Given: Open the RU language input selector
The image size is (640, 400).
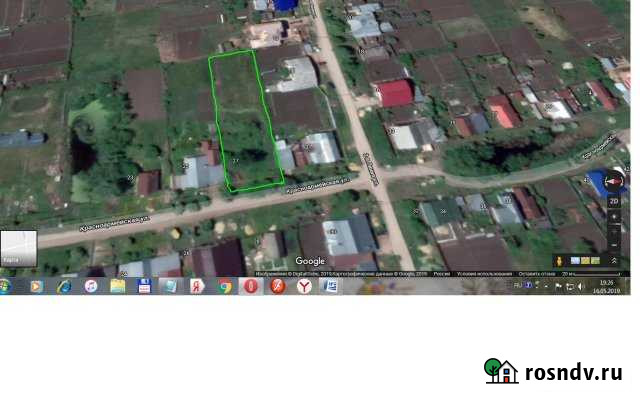Looking at the screenshot, I should click(517, 285).
